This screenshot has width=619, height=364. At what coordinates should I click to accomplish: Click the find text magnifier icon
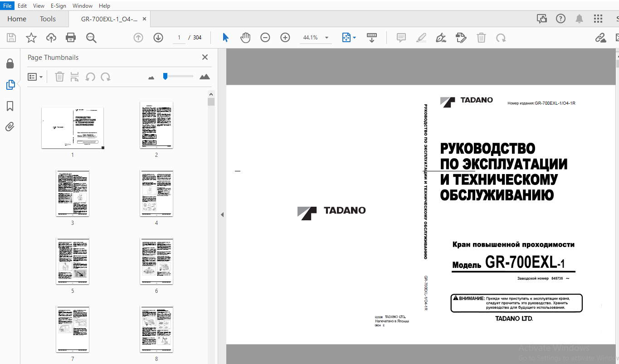[x=91, y=38]
